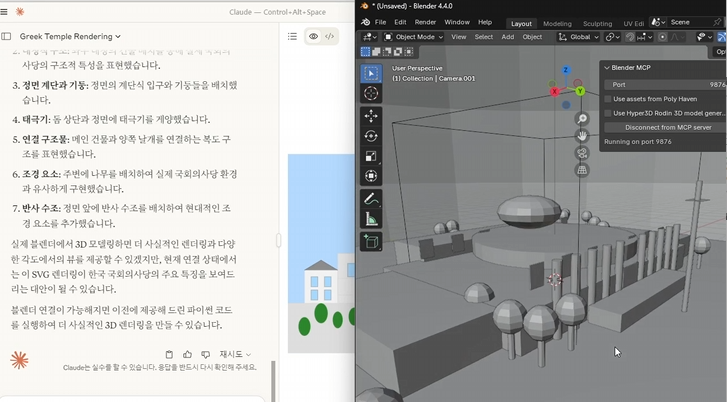The width and height of the screenshot is (727, 402).
Task: Choose the Extend selection mode icon
Action: pos(376,51)
